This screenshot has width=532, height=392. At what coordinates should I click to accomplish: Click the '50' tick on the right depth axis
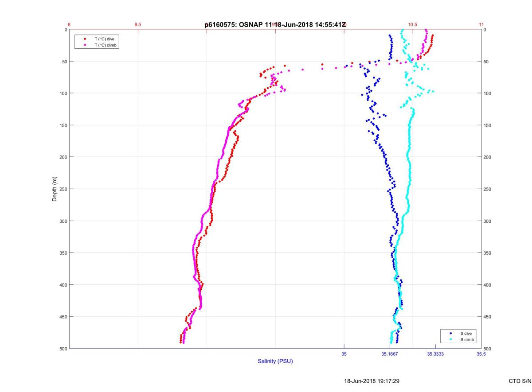click(486, 62)
